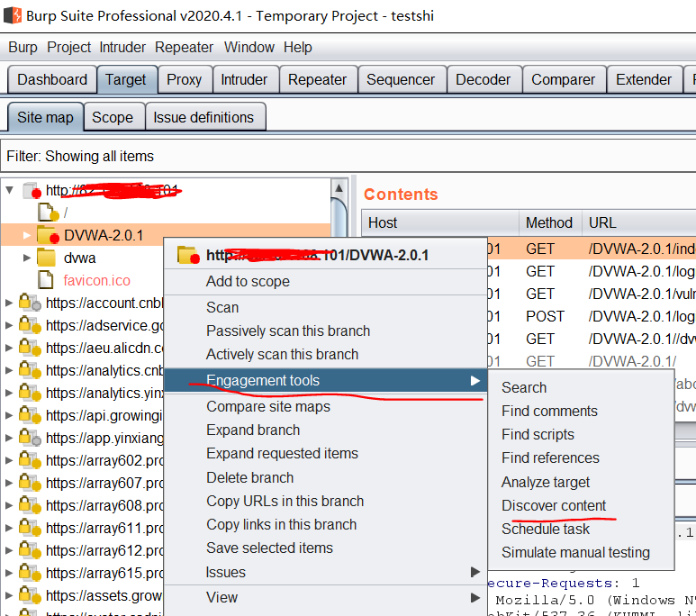696x616 pixels.
Task: Click the lock icon for https://assets.grow
Action: [x=30, y=595]
